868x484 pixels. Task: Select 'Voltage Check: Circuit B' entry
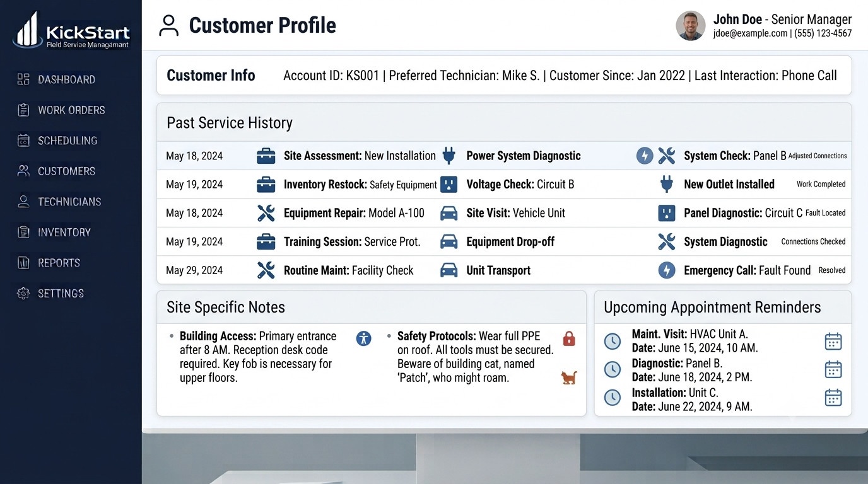click(520, 185)
